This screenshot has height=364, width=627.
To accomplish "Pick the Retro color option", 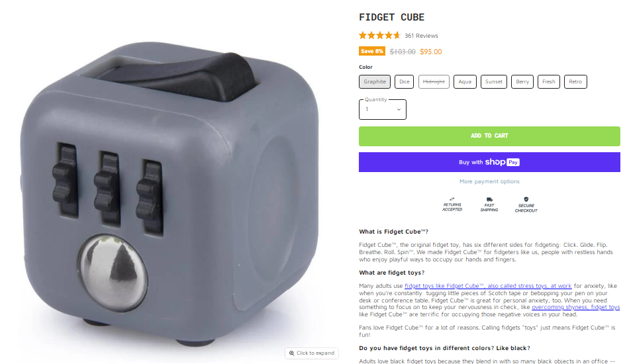I will pyautogui.click(x=575, y=81).
